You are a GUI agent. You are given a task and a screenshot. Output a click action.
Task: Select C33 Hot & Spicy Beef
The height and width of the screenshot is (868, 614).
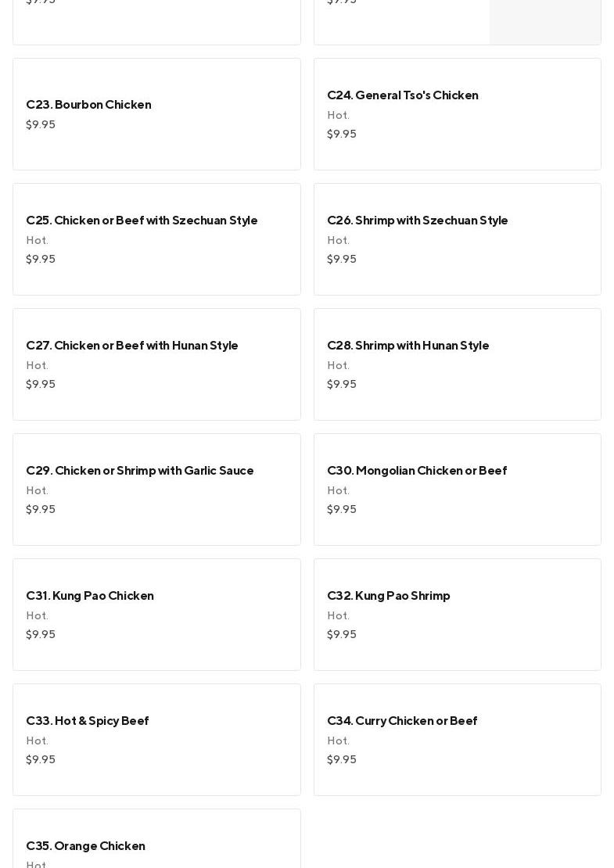156,740
